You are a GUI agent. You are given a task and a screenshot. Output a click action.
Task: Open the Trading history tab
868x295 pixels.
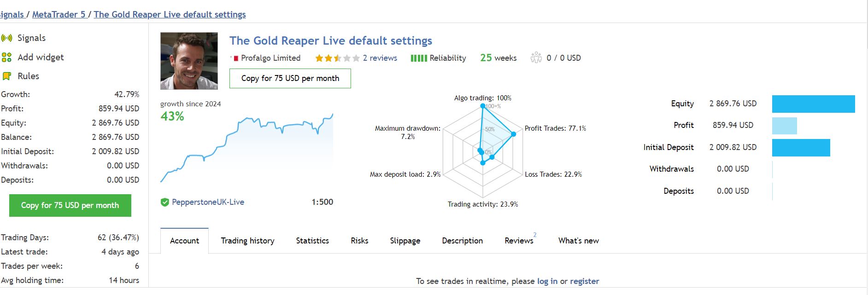tap(247, 241)
